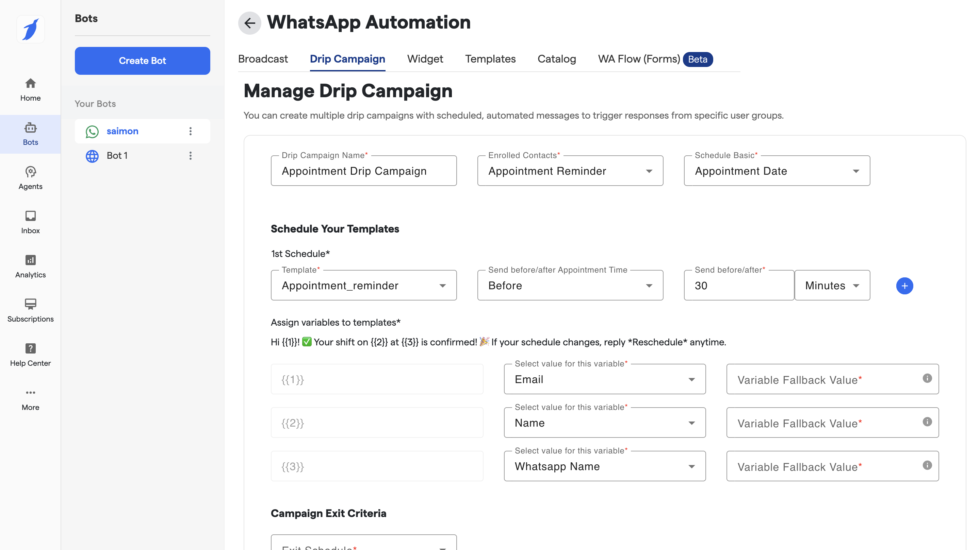
Task: Go to Agents in the sidebar
Action: click(x=30, y=178)
